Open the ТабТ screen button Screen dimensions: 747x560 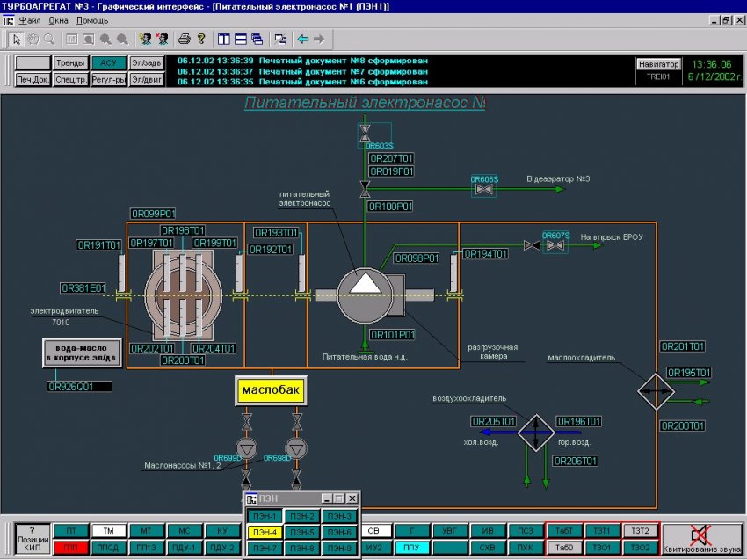(x=563, y=530)
